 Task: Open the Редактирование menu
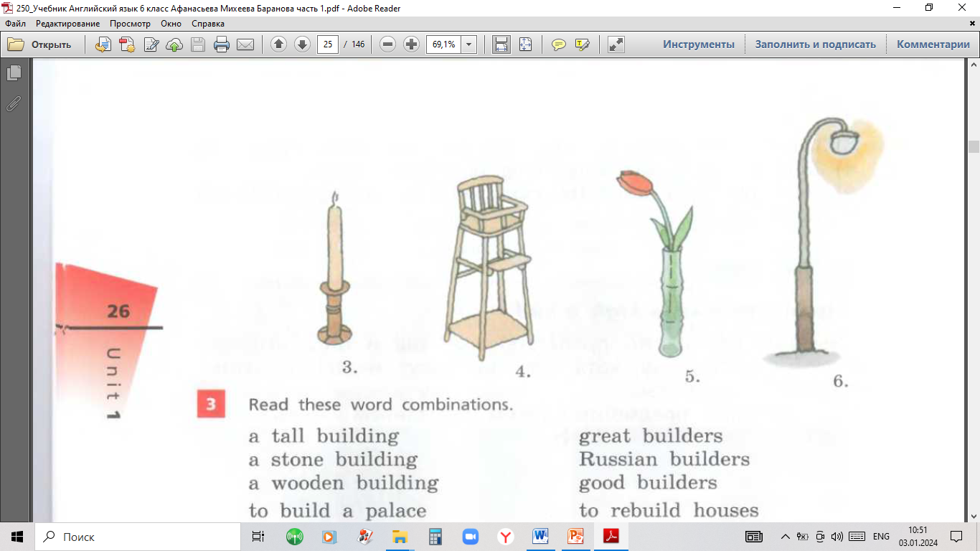67,24
